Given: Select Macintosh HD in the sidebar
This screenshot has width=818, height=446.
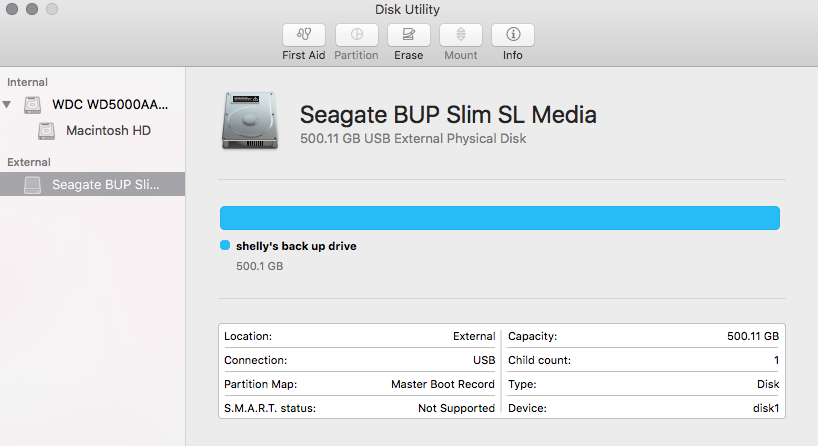Looking at the screenshot, I should coord(108,131).
